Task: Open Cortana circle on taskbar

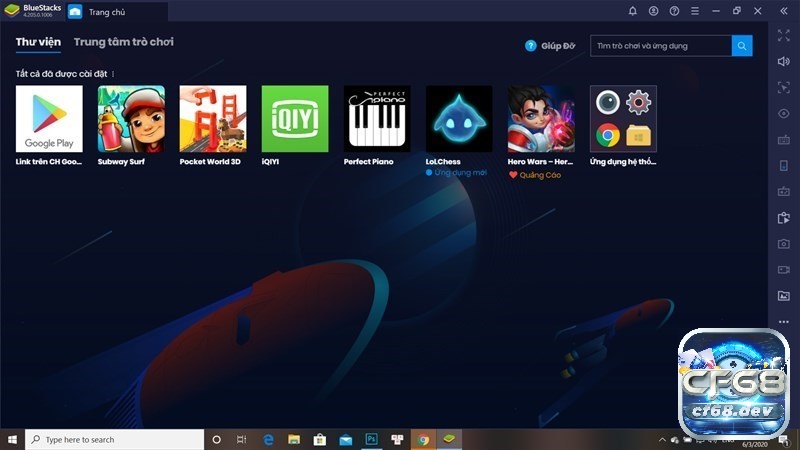Action: click(x=216, y=439)
